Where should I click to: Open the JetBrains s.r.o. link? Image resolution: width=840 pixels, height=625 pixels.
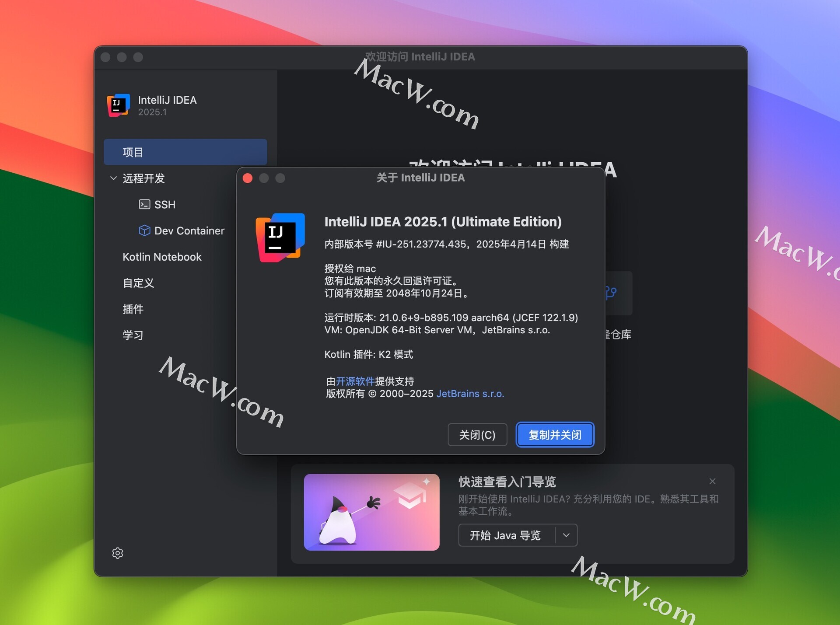[x=470, y=394]
